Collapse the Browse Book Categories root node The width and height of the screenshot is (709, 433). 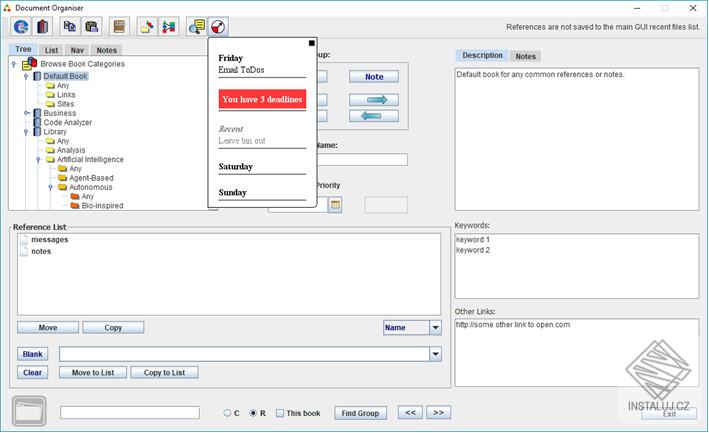14,64
